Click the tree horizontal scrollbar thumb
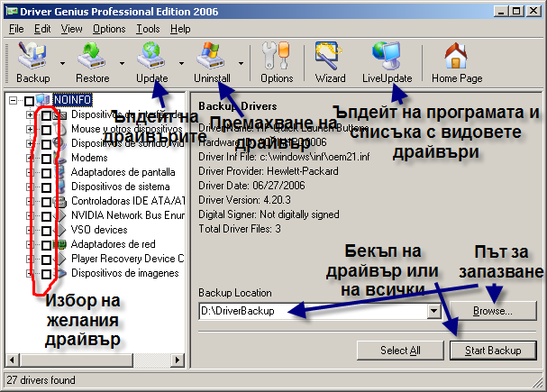 (x=77, y=360)
